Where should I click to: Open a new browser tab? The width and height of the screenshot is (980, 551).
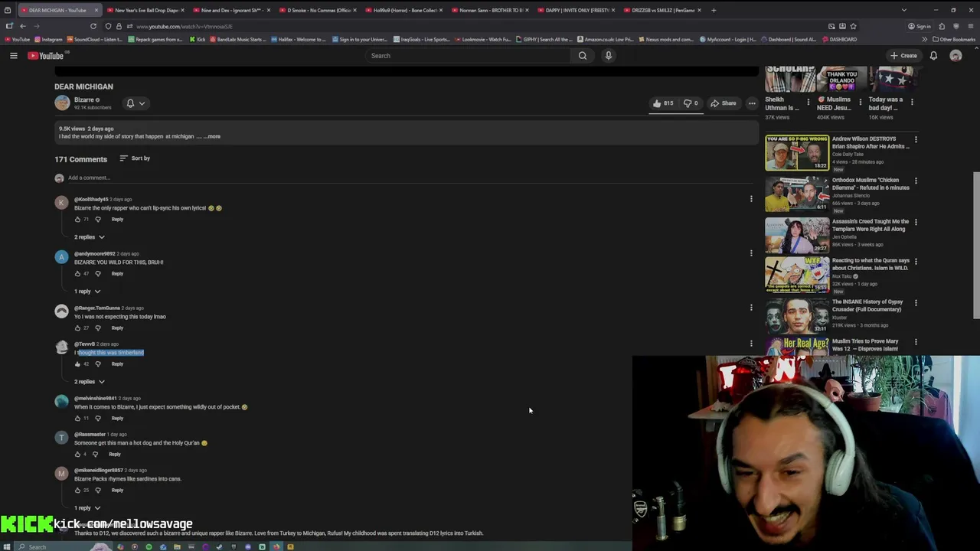[x=714, y=10]
